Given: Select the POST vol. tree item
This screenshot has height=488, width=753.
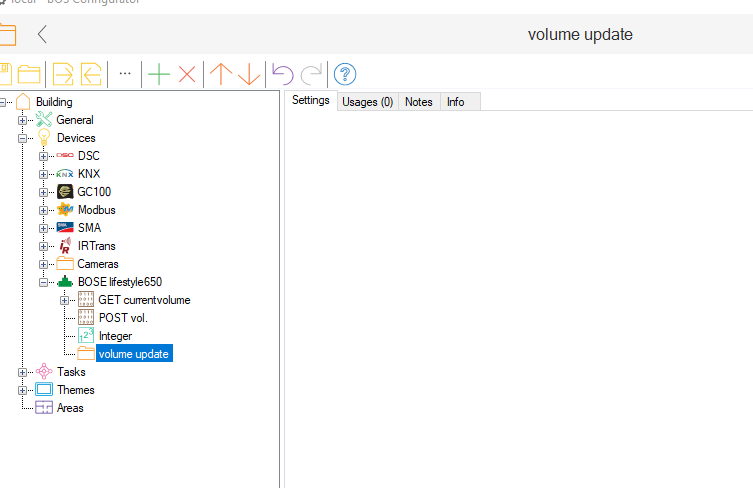Looking at the screenshot, I should [122, 318].
